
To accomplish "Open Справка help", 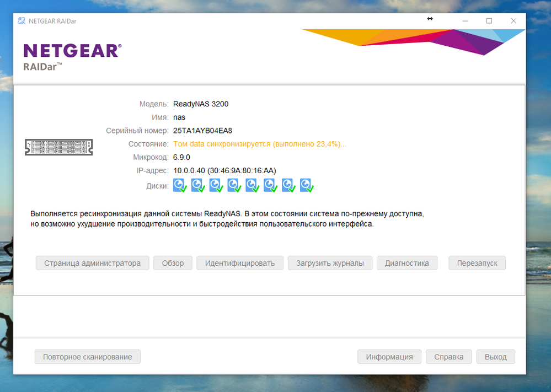I will coord(449,357).
